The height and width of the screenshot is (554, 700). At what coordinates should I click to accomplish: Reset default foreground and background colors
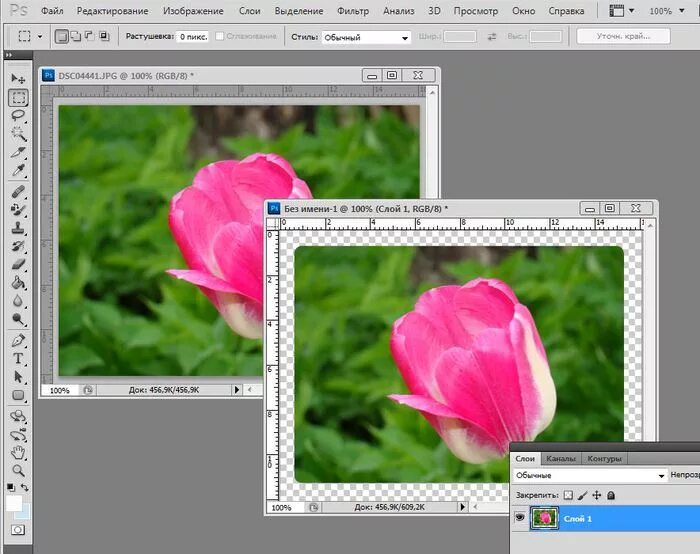click(x=11, y=487)
